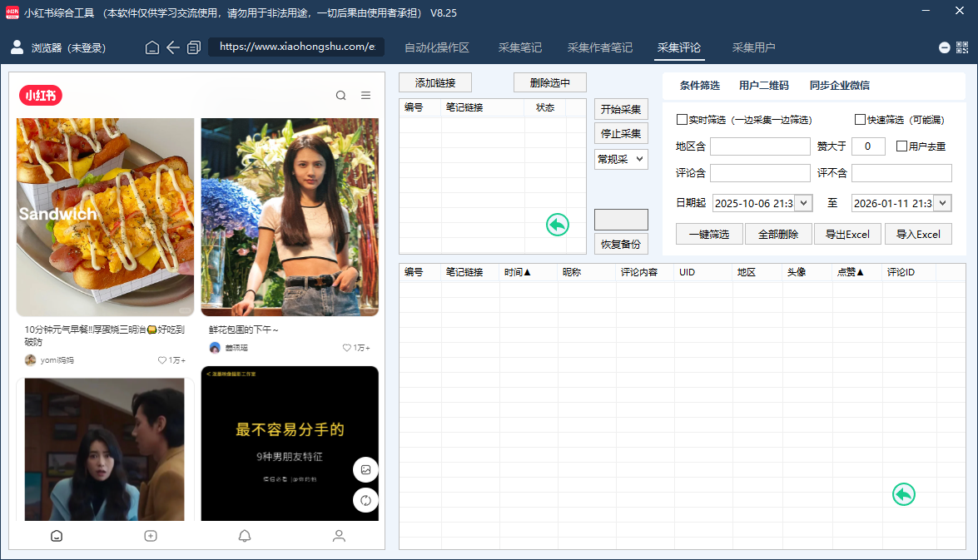Click the green return arrow in the comments panel
Image resolution: width=978 pixels, height=560 pixels.
tap(903, 493)
